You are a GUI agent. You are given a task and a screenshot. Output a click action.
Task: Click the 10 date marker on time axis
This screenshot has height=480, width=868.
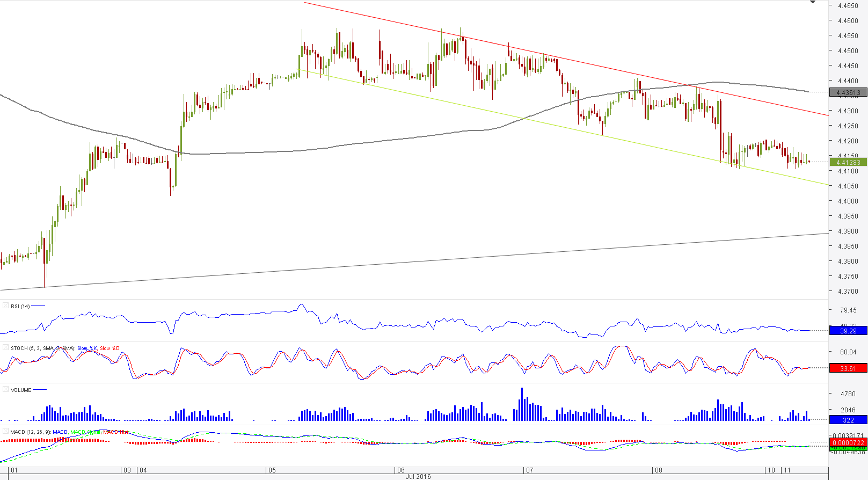coord(771,470)
